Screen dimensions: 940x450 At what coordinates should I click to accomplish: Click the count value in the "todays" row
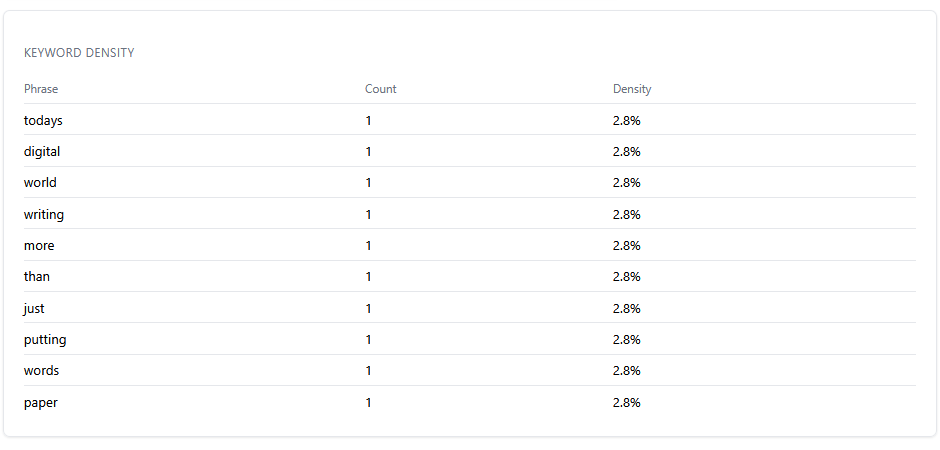pos(368,120)
